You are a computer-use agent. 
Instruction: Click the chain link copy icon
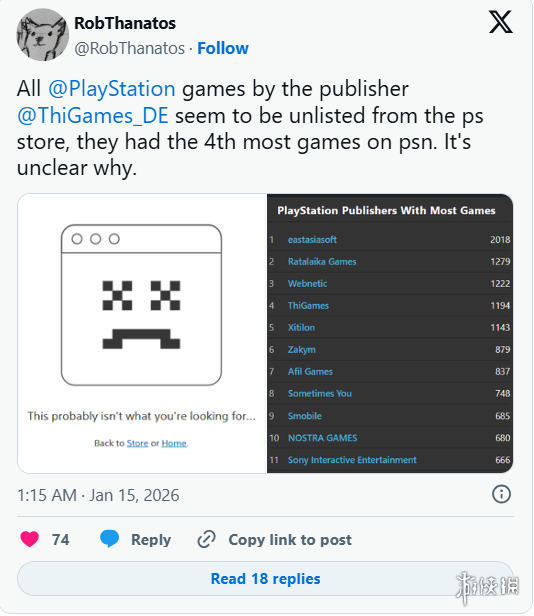[x=206, y=539]
